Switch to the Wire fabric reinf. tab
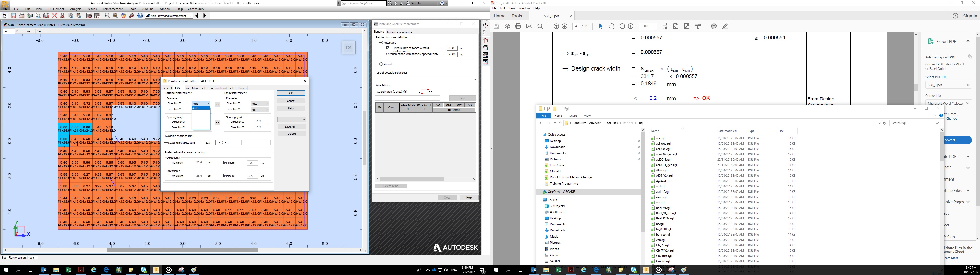This screenshot has height=275, width=980. [x=196, y=88]
